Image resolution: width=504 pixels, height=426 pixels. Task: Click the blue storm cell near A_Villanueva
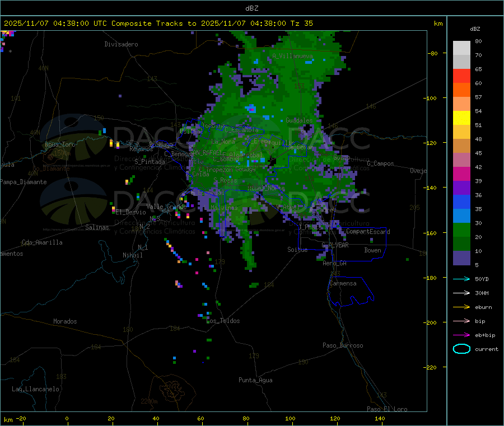click(309, 62)
